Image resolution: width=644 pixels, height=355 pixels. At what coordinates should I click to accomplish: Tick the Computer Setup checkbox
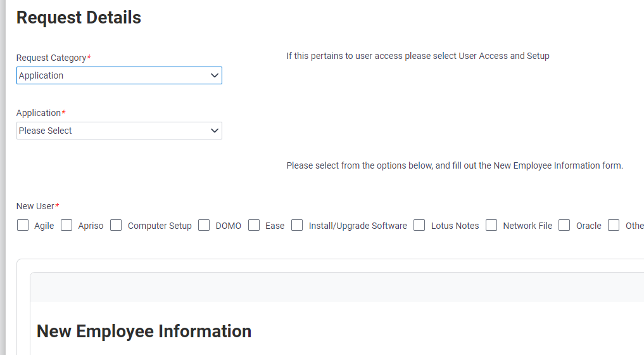click(x=116, y=225)
